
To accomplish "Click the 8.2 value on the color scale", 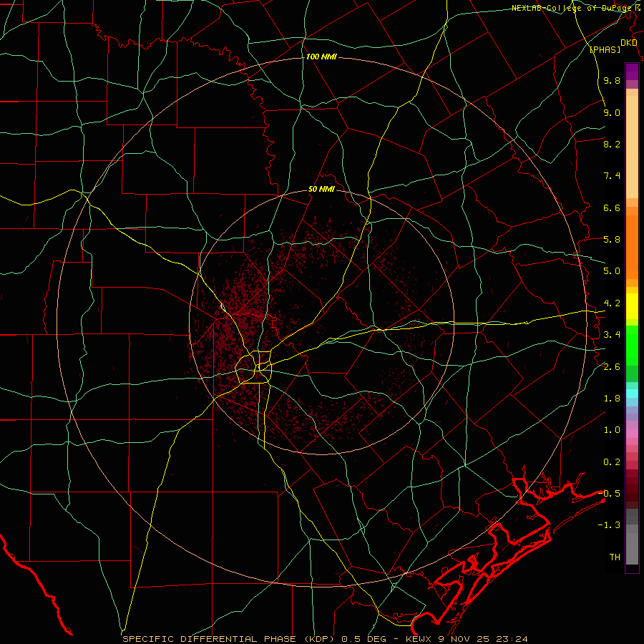I will (x=612, y=144).
